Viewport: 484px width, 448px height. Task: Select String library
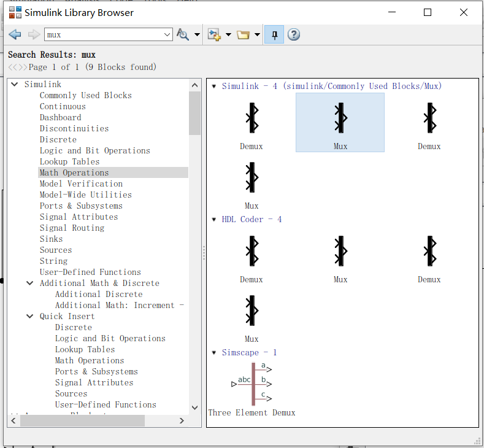[53, 261]
